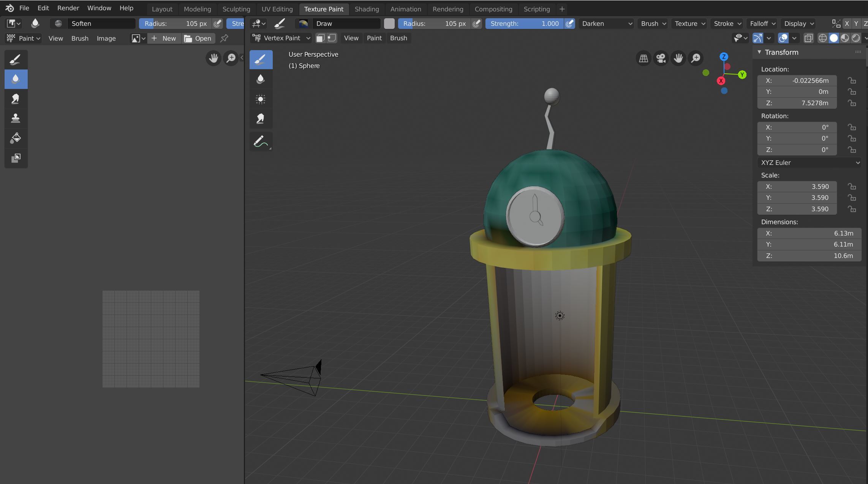Open the XYZ Euler rotation mode dropdown
Screen dimensions: 868x484
tap(810, 163)
